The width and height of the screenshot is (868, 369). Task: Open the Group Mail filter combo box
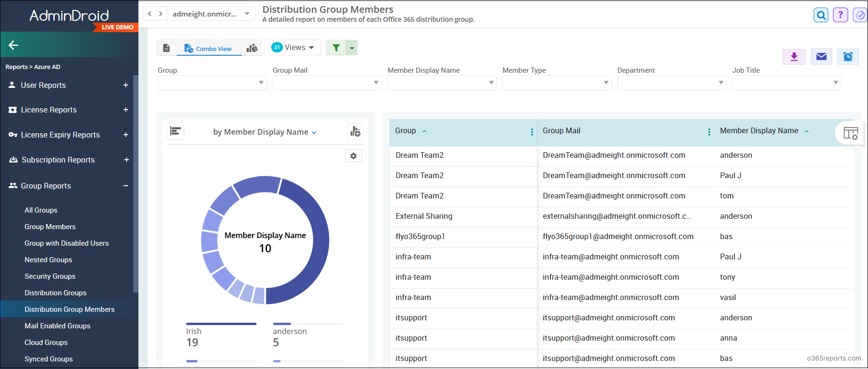coord(327,83)
